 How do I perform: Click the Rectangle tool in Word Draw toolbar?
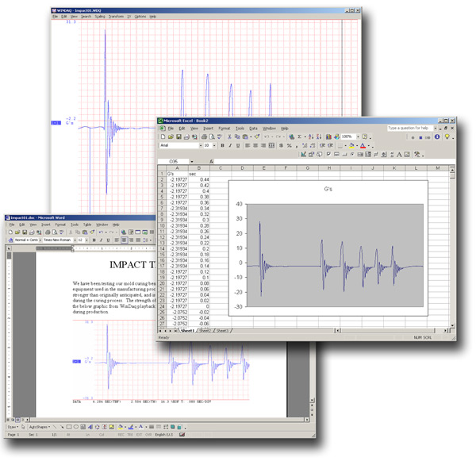(x=69, y=427)
